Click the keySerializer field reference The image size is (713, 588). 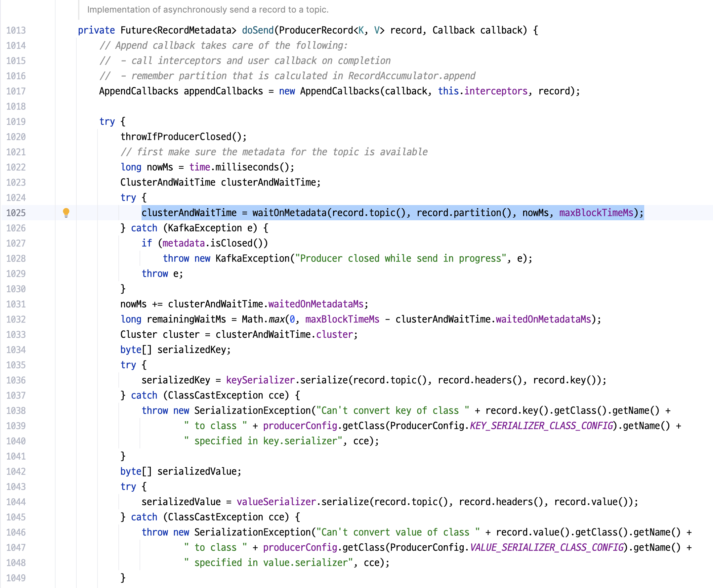[x=260, y=380]
